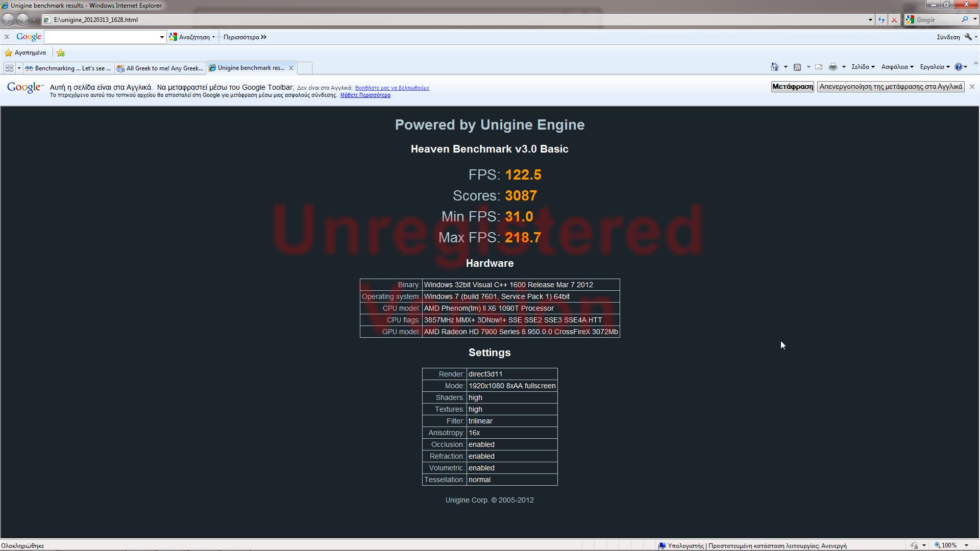Viewport: 980px width, 551px height.
Task: Click the Google Toolbar search field
Action: 101,37
